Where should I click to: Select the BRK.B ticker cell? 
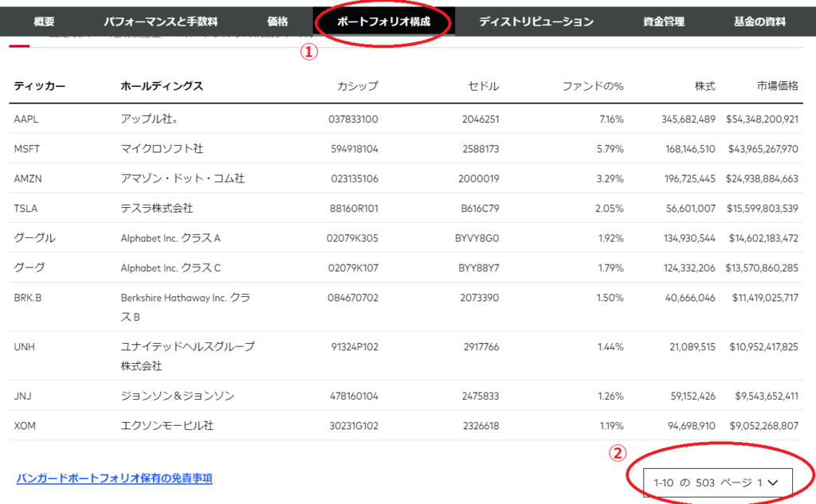click(x=28, y=298)
